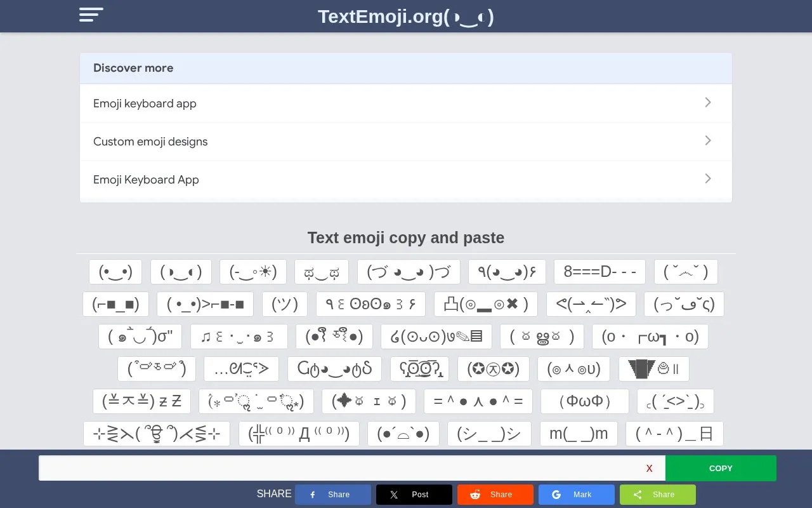Select the (o・┏ω┓・o) emoji

tap(650, 337)
